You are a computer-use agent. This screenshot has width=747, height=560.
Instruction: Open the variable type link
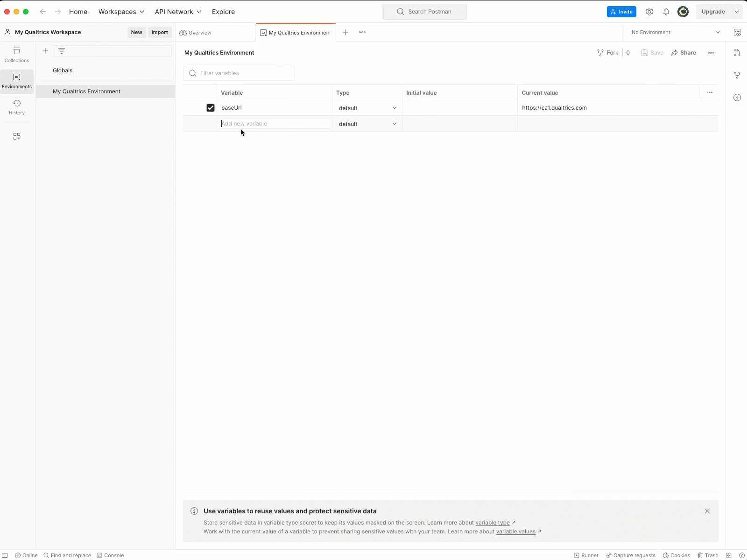pos(493,523)
